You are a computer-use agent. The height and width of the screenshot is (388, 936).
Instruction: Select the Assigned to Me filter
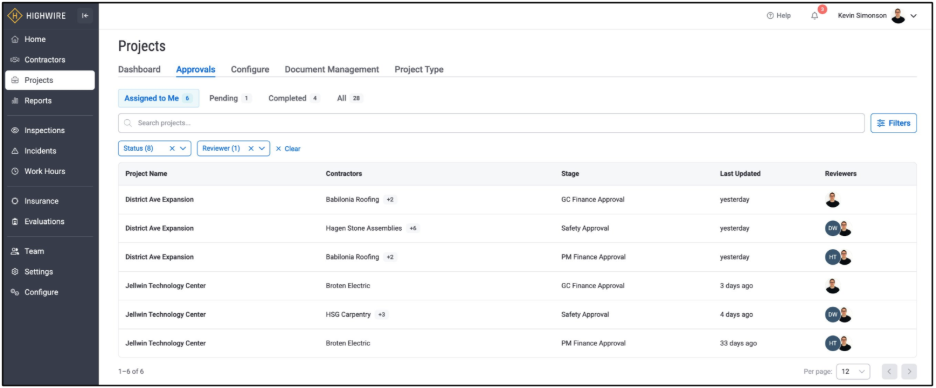(x=158, y=98)
